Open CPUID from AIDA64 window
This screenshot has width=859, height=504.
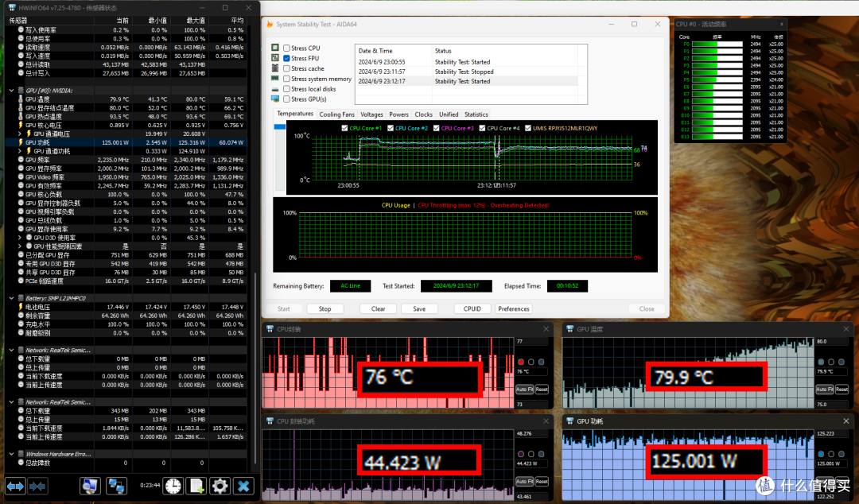pos(472,309)
